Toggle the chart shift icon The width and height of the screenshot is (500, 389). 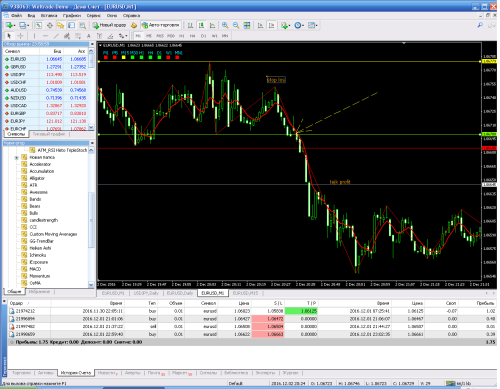(272, 25)
